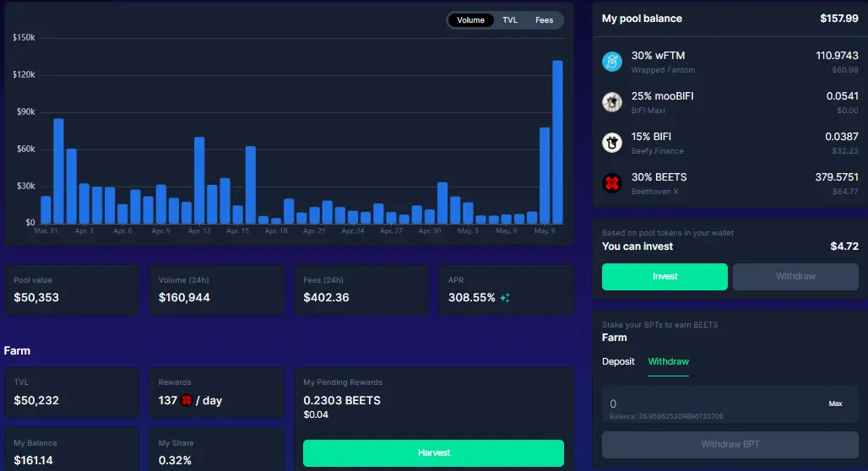Viewport: 868px width, 471px height.
Task: Open the Deposit tab in Farm
Action: [618, 361]
